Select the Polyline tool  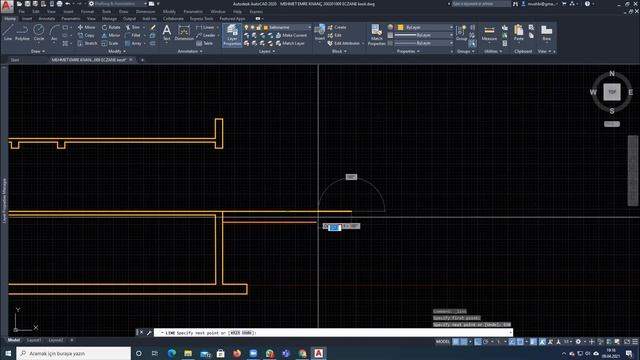pos(22,32)
